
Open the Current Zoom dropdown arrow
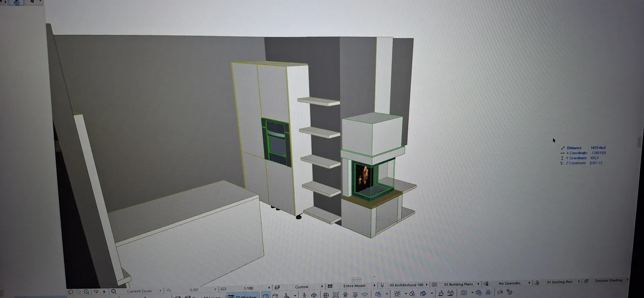[160, 291]
